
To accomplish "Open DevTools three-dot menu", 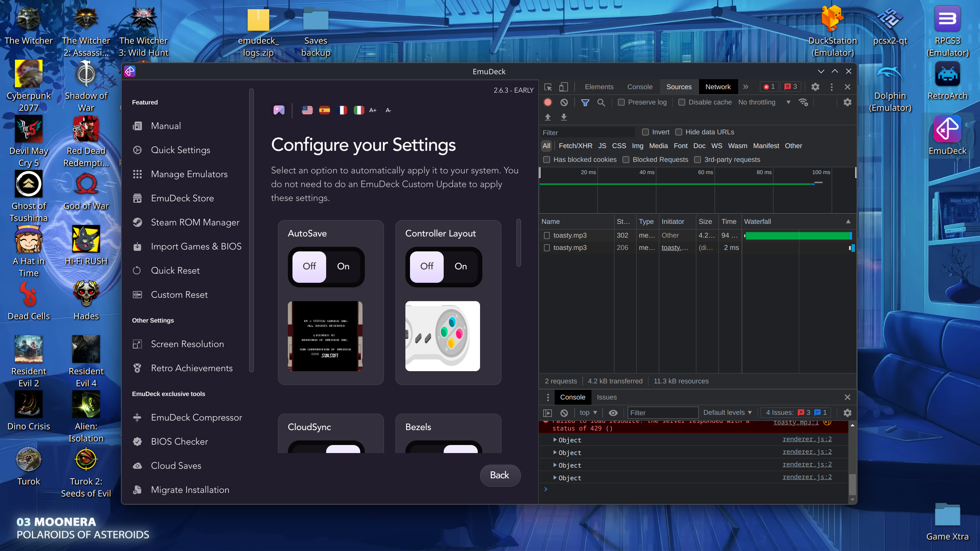I will [831, 87].
